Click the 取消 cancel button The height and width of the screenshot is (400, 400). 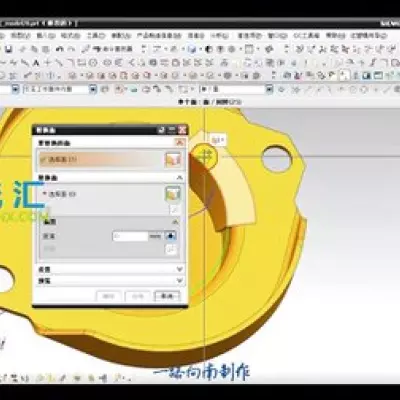(x=167, y=296)
